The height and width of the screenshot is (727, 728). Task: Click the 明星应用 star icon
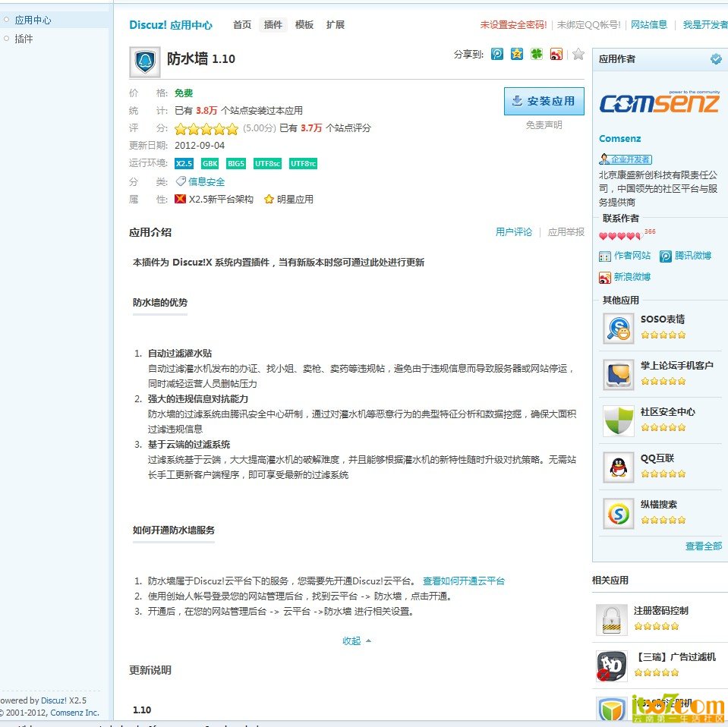click(x=269, y=200)
